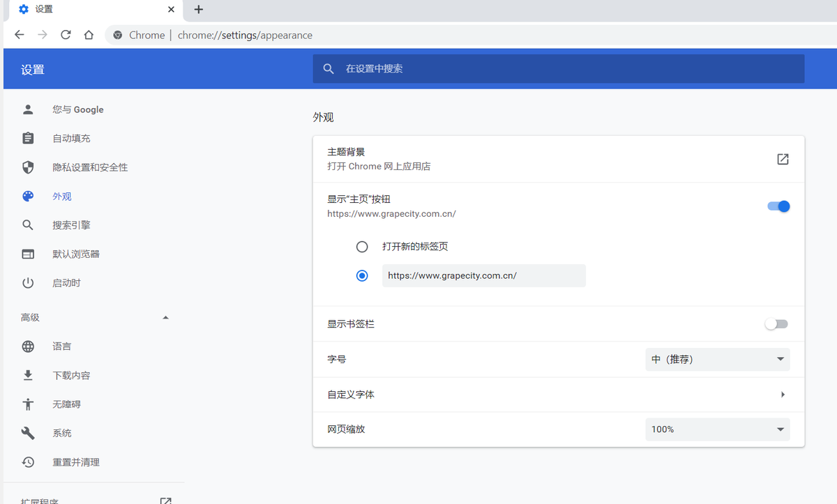Enable the 显示书签栏 toggle
Viewport: 837px width, 504px height.
776,323
